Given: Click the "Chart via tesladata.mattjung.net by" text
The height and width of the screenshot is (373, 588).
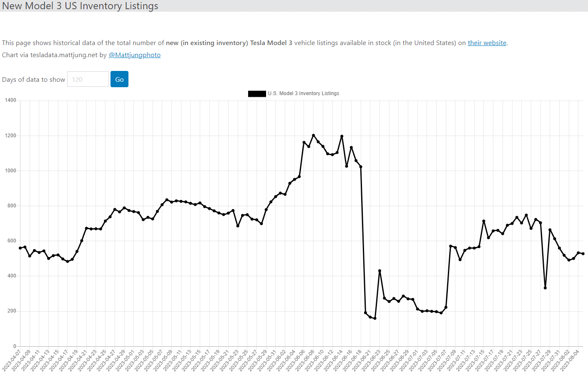Looking at the screenshot, I should coord(54,55).
